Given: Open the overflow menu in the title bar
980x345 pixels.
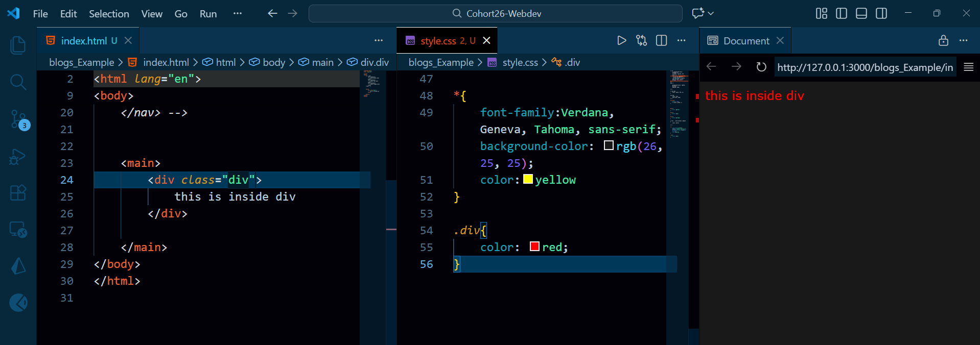Looking at the screenshot, I should [x=237, y=14].
